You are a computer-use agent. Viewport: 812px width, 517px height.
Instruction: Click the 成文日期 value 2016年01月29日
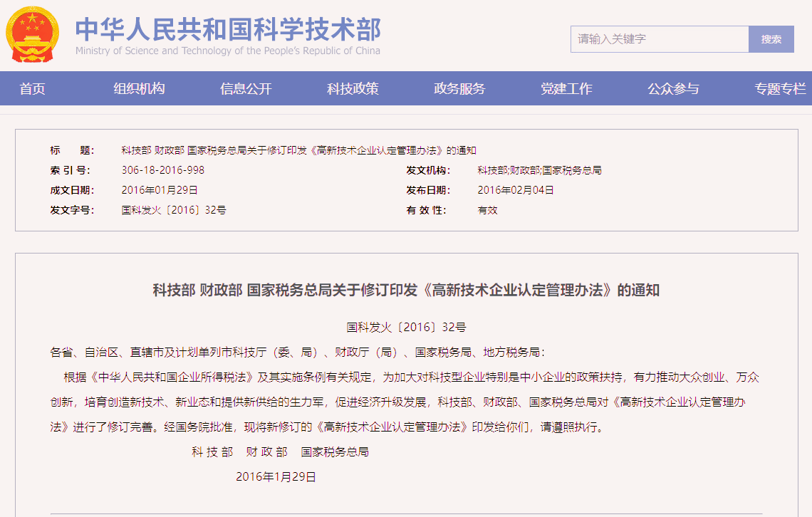coord(160,190)
